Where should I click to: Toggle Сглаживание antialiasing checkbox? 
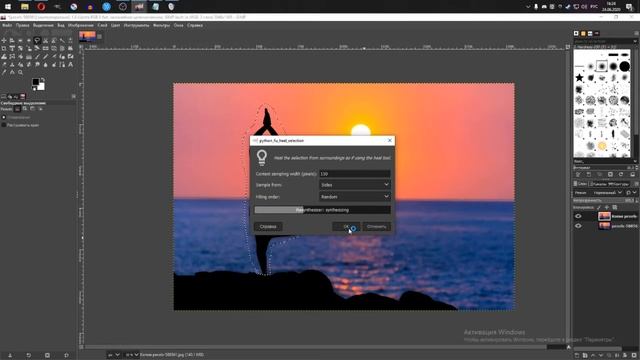tap(4, 118)
